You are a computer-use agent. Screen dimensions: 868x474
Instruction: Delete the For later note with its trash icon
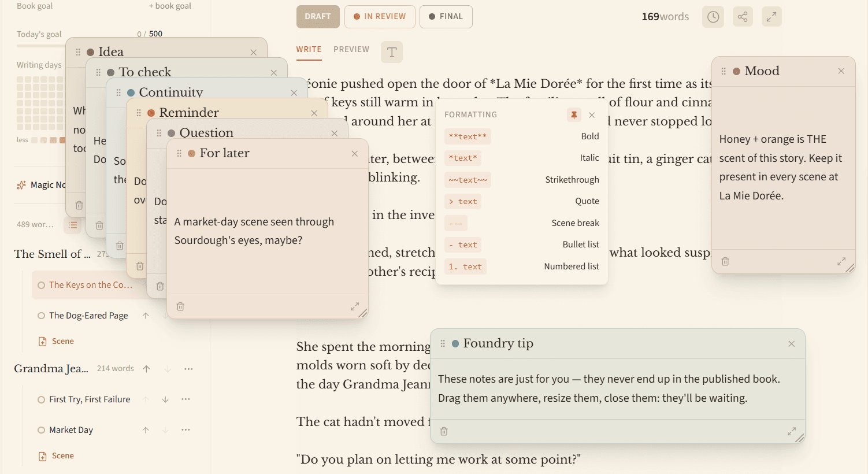(180, 306)
